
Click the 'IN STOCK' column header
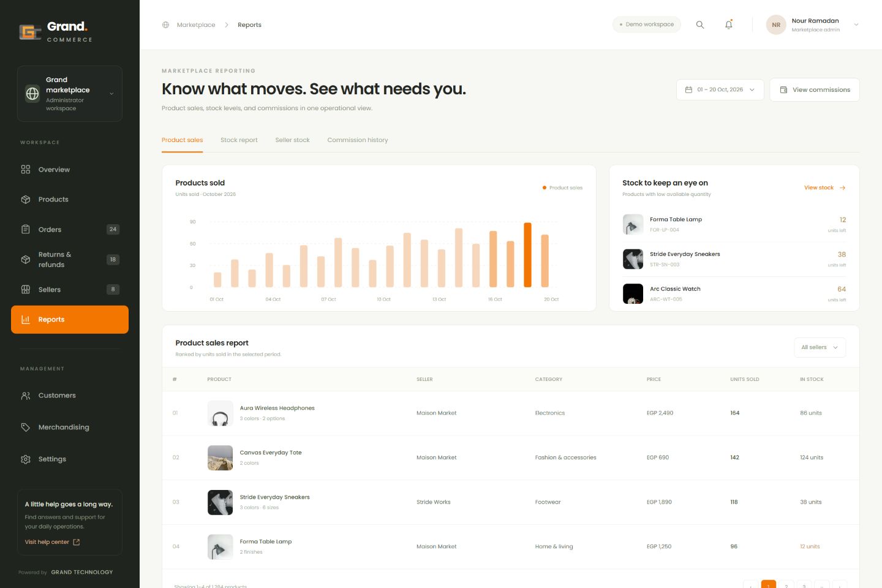point(812,380)
